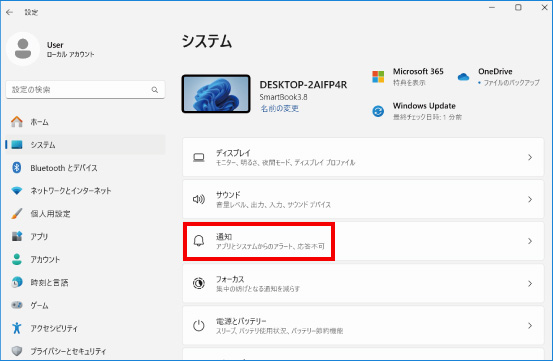Viewport: 553px width, 361px height.
Task: Click the アカウント person icon
Action: tap(17, 259)
